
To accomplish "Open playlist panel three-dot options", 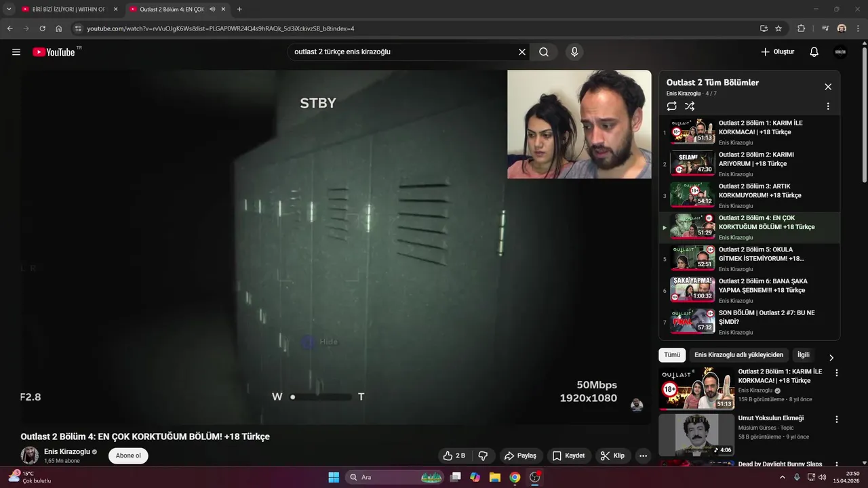I will pyautogui.click(x=828, y=106).
